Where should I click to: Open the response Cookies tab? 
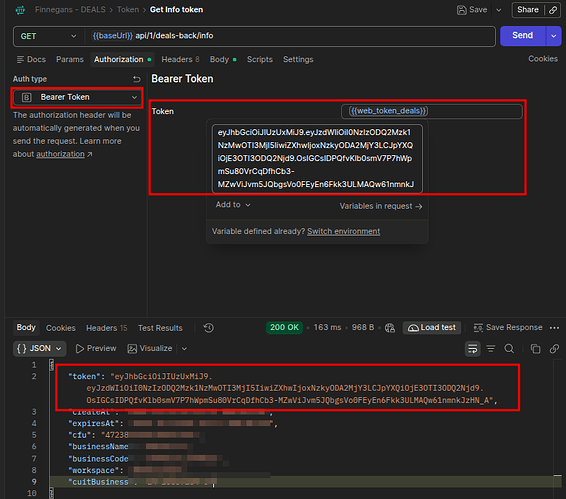pos(60,328)
